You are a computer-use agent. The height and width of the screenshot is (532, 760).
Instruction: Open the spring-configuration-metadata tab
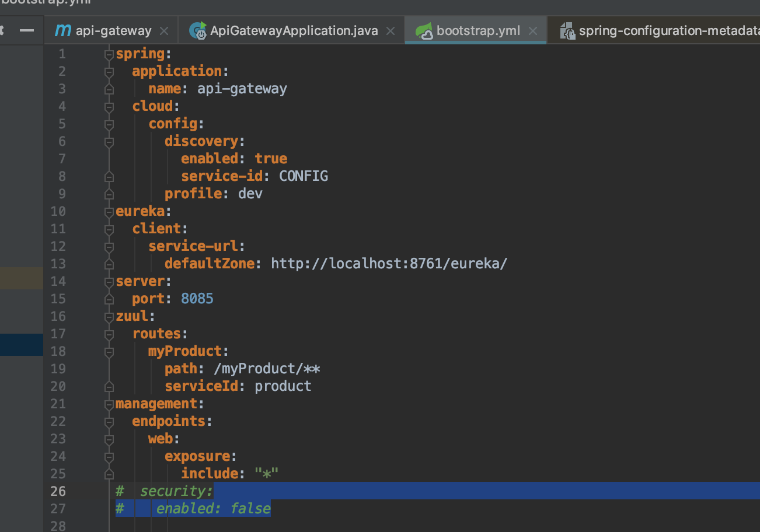click(665, 31)
